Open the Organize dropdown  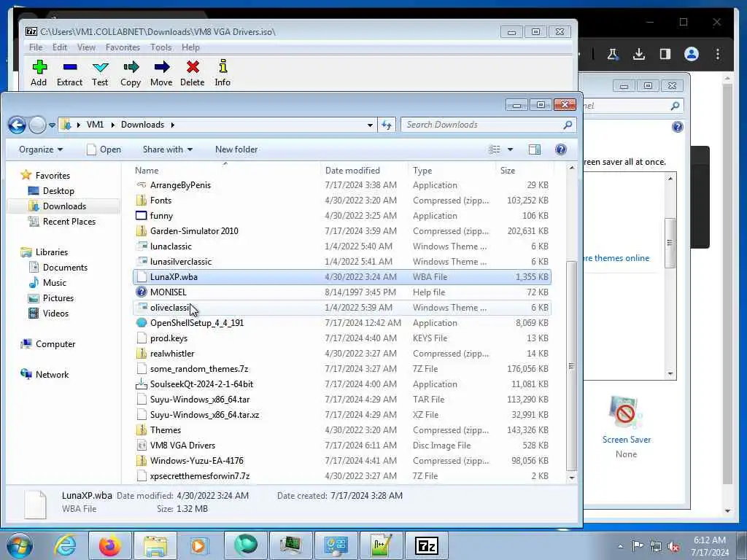point(41,149)
